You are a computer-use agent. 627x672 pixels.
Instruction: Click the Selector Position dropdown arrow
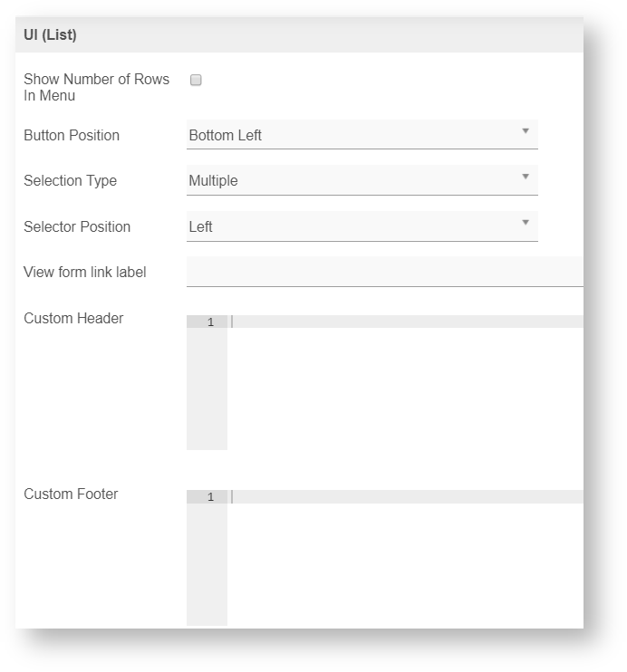click(525, 223)
